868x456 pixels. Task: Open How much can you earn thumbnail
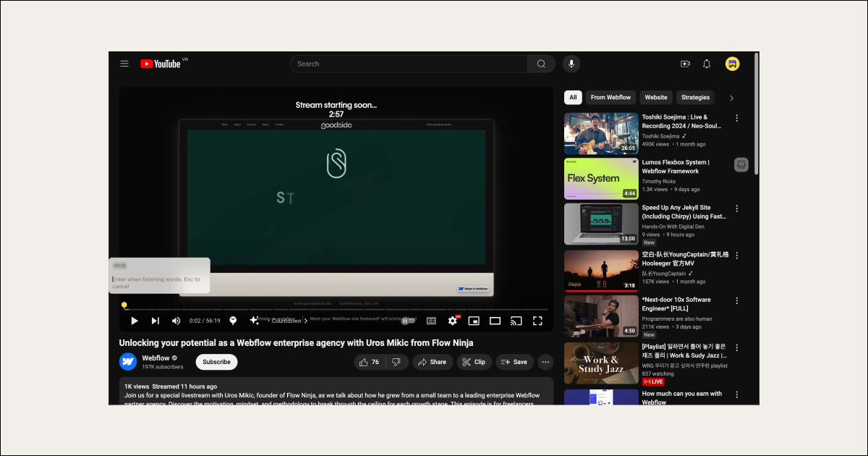coord(601,397)
